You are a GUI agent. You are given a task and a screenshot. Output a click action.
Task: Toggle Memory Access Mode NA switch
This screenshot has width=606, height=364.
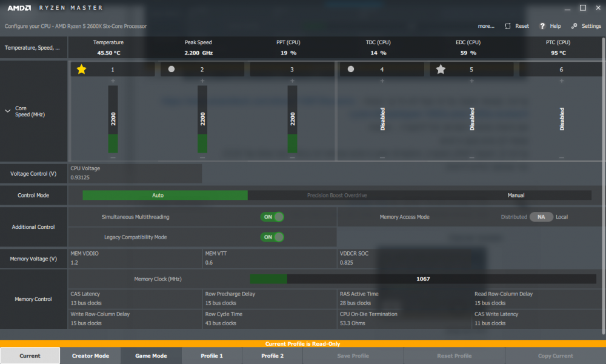click(541, 217)
